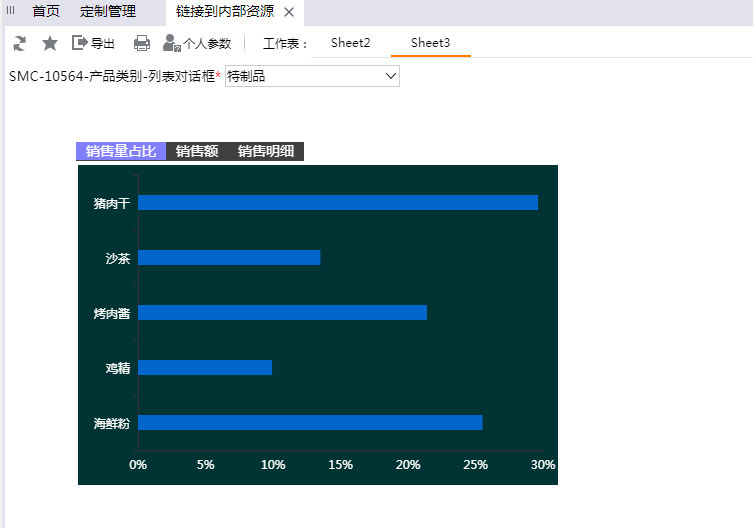
Task: Click the 烤肉酱 axis label
Action: click(x=111, y=313)
